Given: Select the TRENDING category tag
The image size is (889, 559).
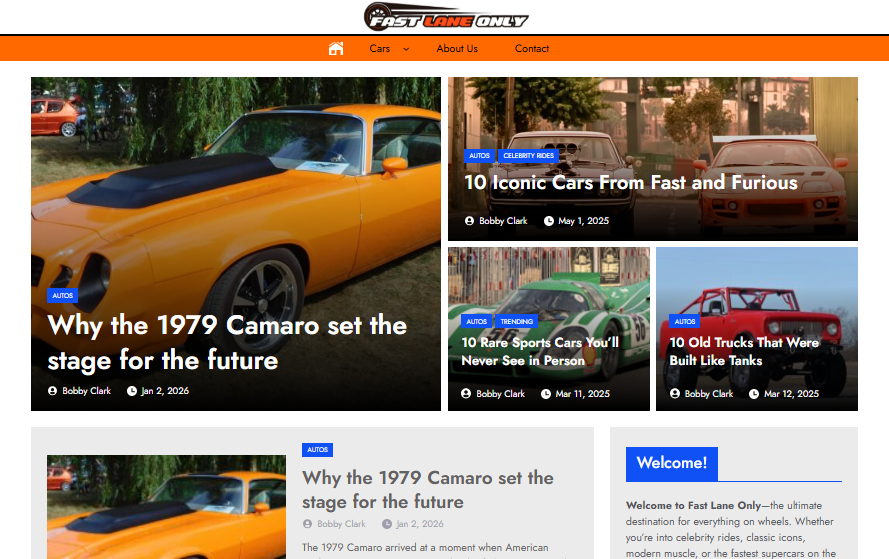Looking at the screenshot, I should (x=517, y=321).
